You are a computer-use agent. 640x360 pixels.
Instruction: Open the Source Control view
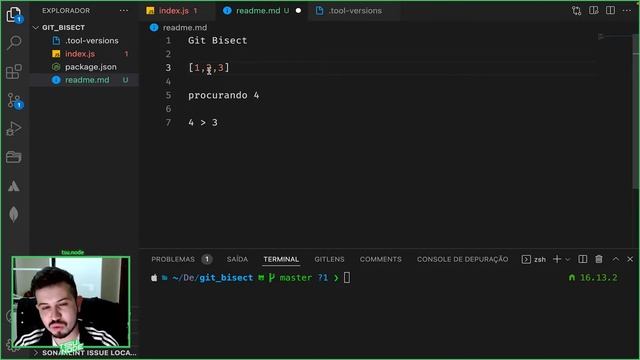coord(14,100)
